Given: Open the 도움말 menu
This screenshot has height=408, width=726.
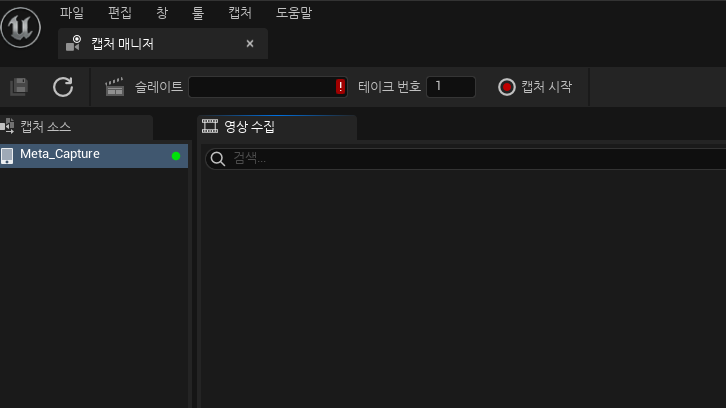Looking at the screenshot, I should 294,13.
